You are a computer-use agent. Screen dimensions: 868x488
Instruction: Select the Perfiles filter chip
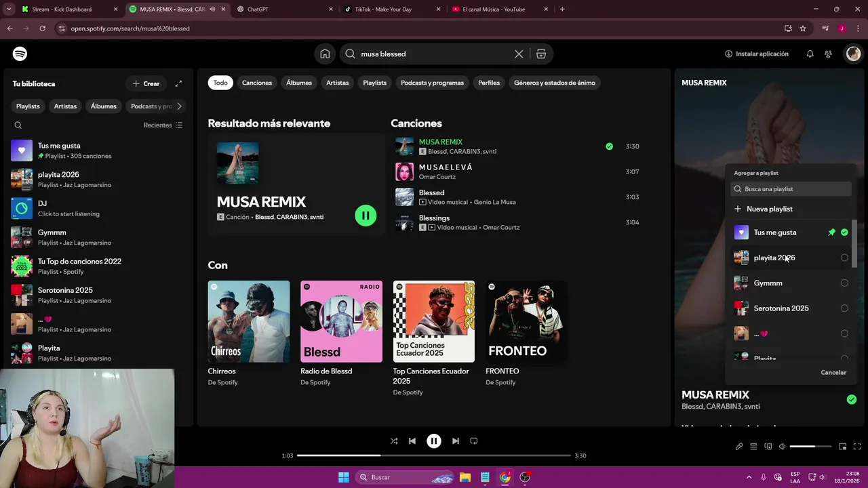pos(489,83)
